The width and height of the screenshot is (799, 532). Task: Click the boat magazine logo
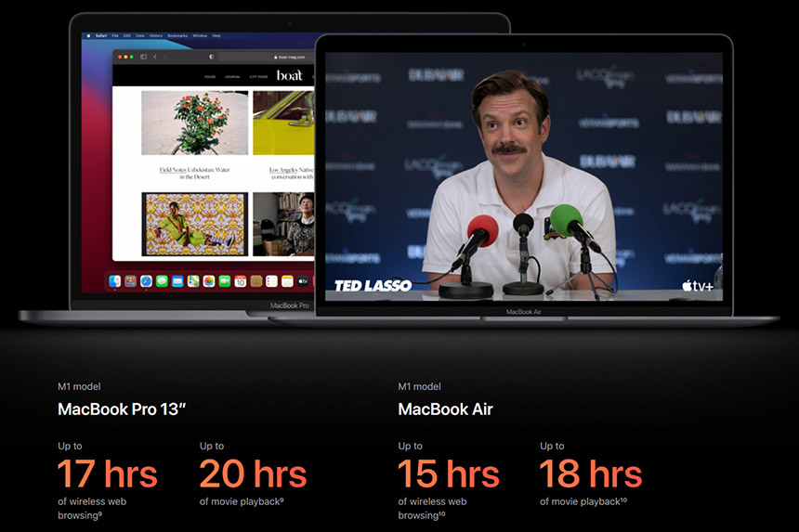[x=290, y=75]
